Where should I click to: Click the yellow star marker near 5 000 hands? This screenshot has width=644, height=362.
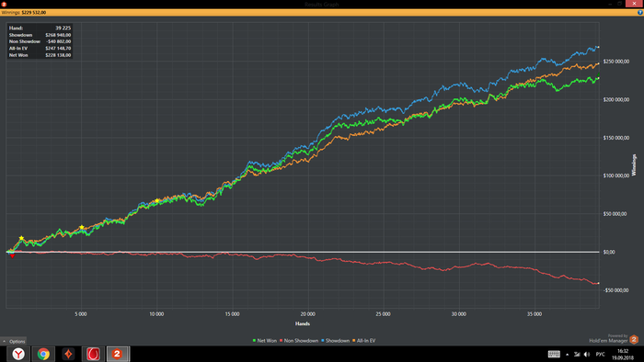[x=82, y=227]
